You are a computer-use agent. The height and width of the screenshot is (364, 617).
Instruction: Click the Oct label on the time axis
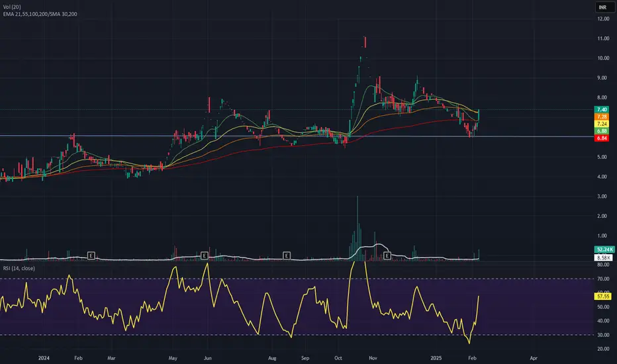338,358
